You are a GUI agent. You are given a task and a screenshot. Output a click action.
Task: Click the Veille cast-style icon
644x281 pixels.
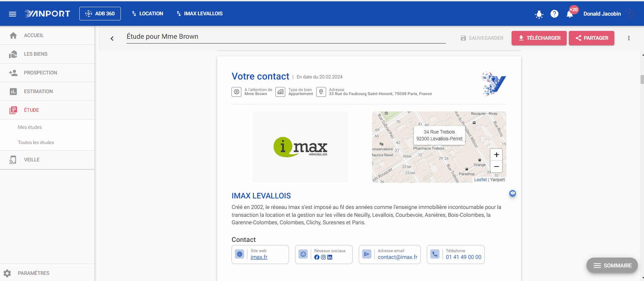[x=13, y=160]
